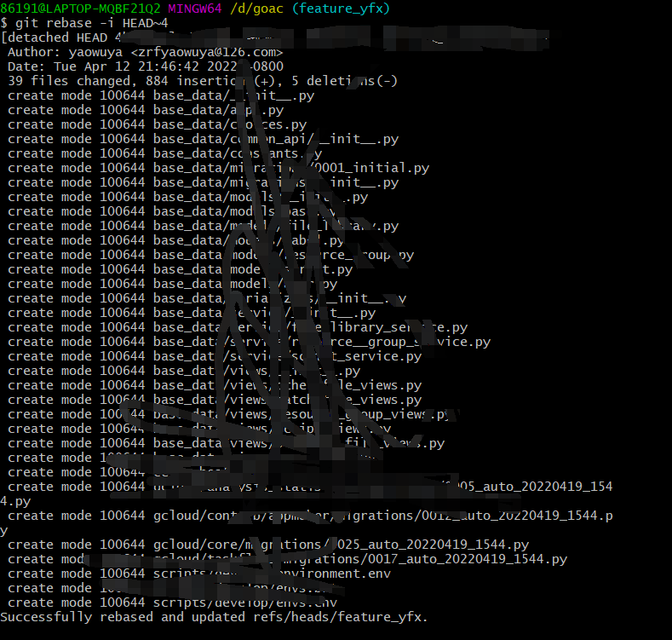Click the 'base_data/__init__.py' create mode line
The height and width of the screenshot is (640, 672).
[x=161, y=95]
